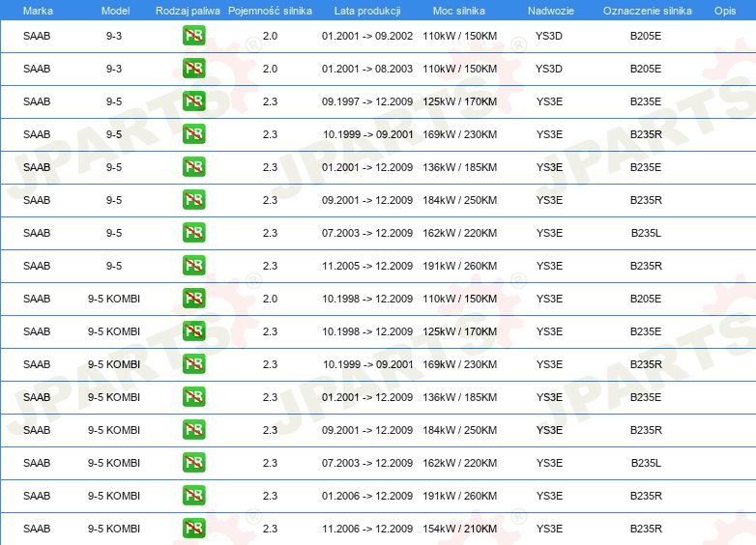Click the Oznaczenie silnika column header

(x=647, y=11)
